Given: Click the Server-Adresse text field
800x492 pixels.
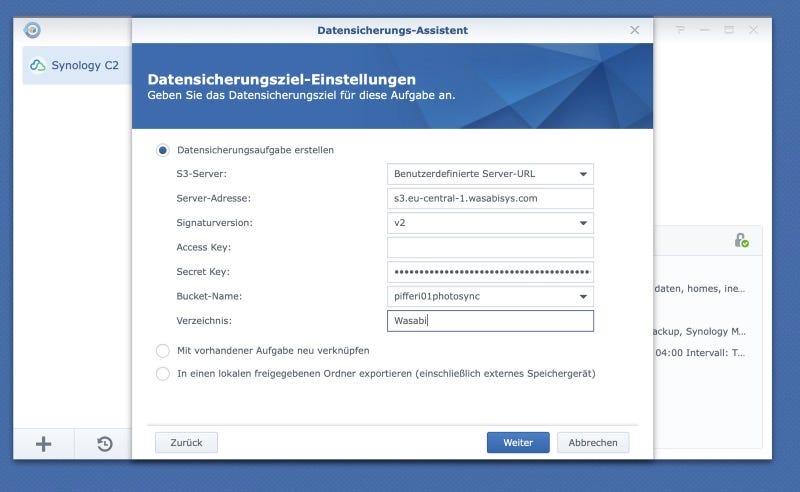Looking at the screenshot, I should tap(490, 199).
